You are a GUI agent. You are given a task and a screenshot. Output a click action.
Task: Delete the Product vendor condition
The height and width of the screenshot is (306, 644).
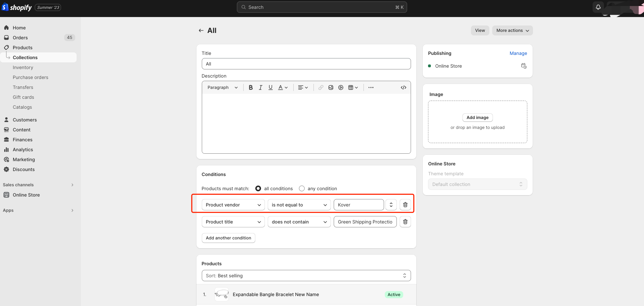(x=405, y=205)
